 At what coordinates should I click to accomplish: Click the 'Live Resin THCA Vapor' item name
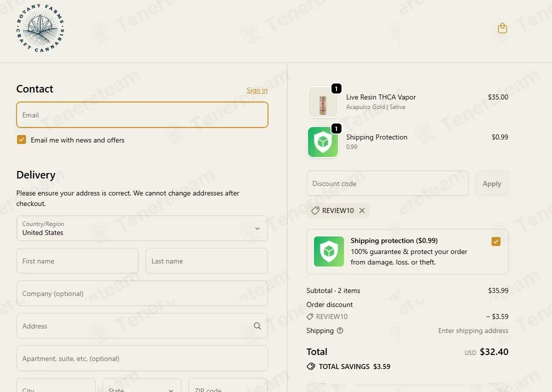(x=381, y=97)
